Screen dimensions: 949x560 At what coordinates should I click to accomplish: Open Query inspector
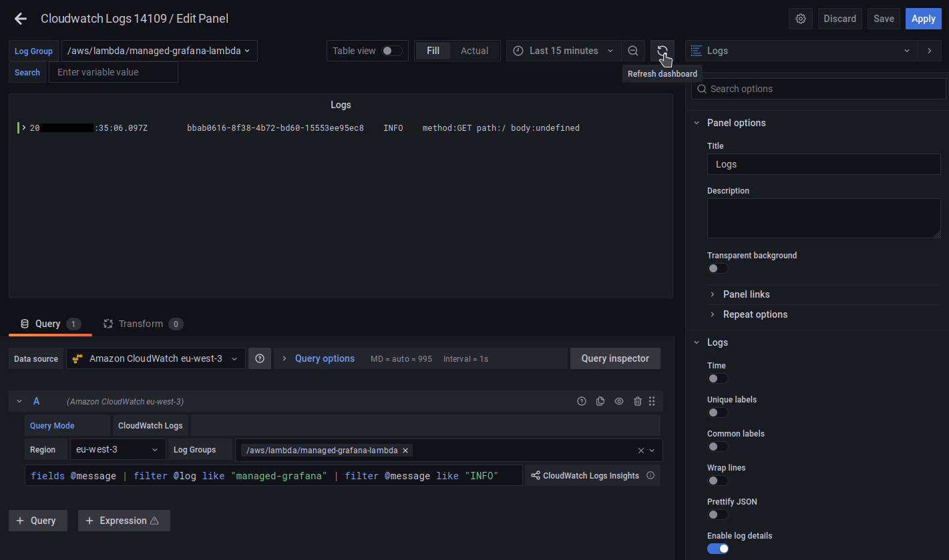pos(615,358)
